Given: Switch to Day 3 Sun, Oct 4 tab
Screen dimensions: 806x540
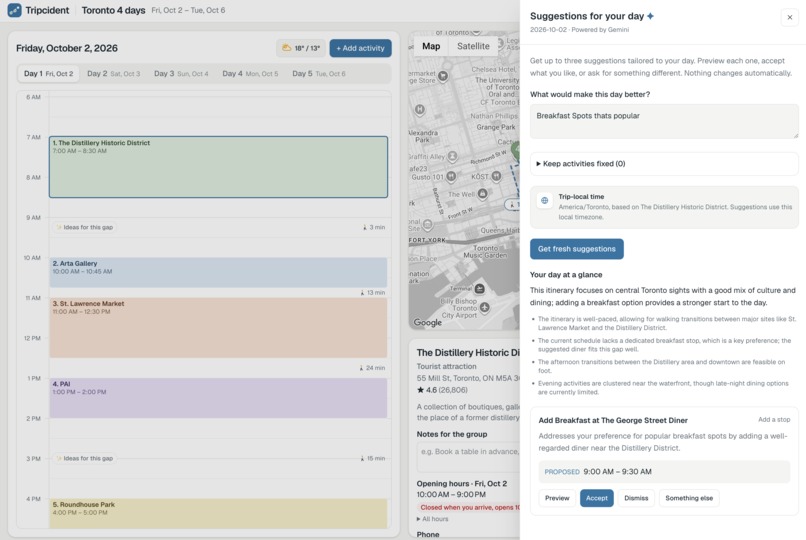Looking at the screenshot, I should [x=181, y=73].
